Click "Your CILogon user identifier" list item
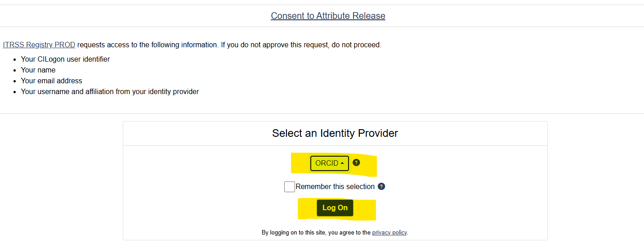This screenshot has height=248, width=644. (65, 59)
